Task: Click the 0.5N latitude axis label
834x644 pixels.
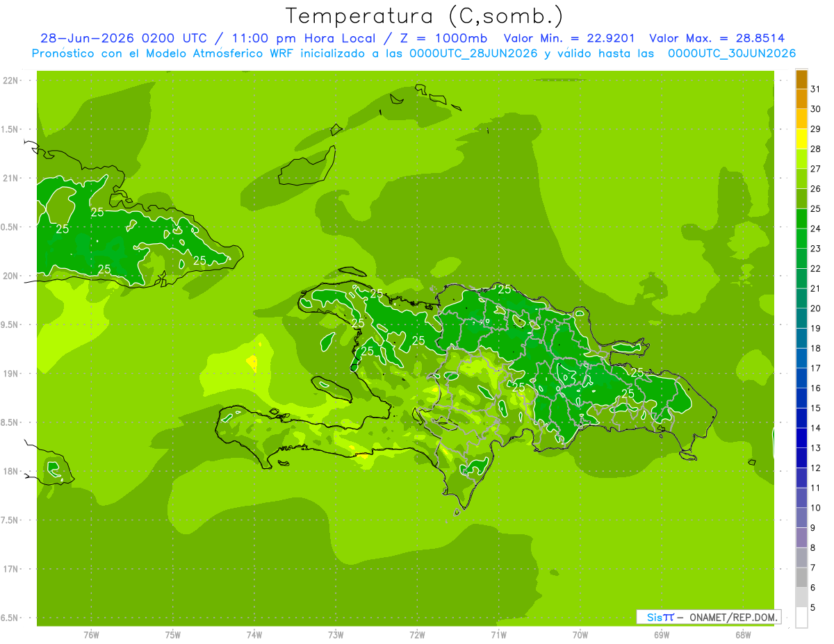Action: [10, 227]
